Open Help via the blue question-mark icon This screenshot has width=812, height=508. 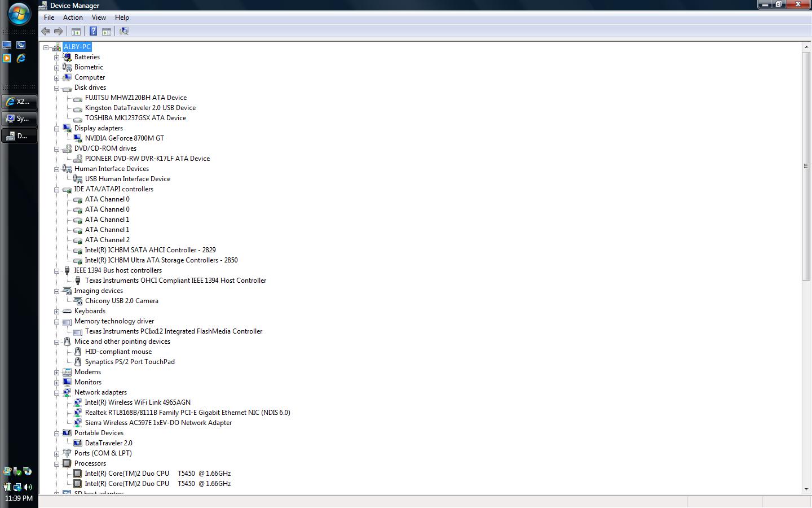click(93, 31)
